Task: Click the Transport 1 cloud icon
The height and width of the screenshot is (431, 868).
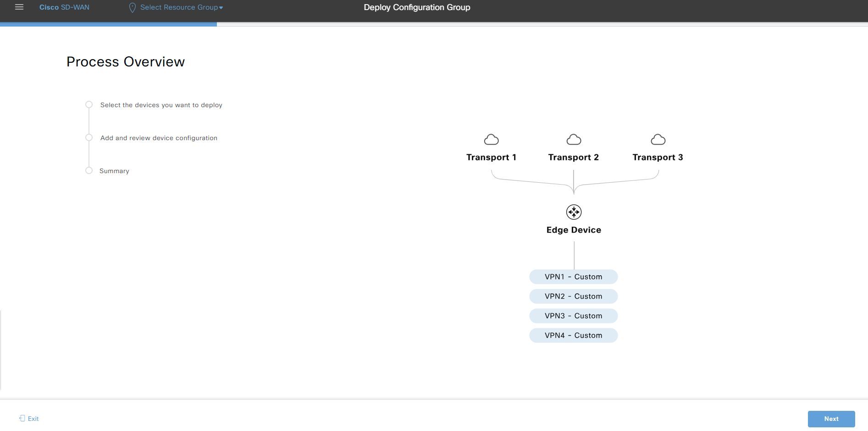Action: tap(492, 139)
